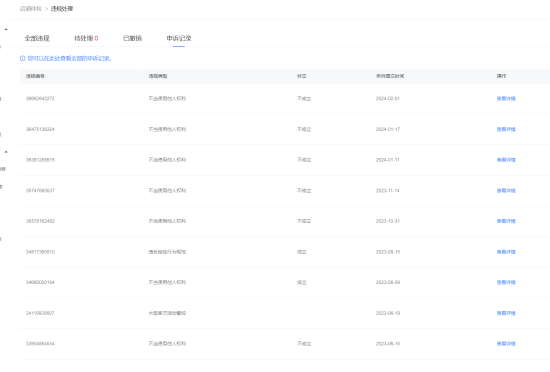Click the blue info icon above table
Image resolution: width=550 pixels, height=372 pixels.
point(22,59)
